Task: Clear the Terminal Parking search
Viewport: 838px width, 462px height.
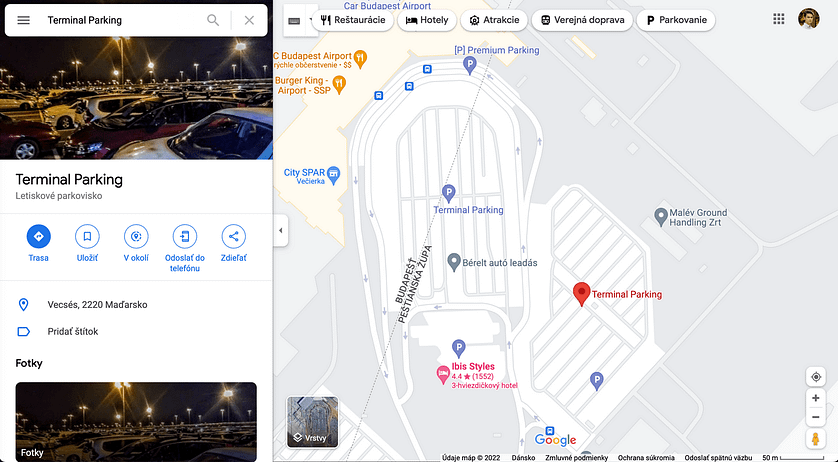Action: click(249, 20)
